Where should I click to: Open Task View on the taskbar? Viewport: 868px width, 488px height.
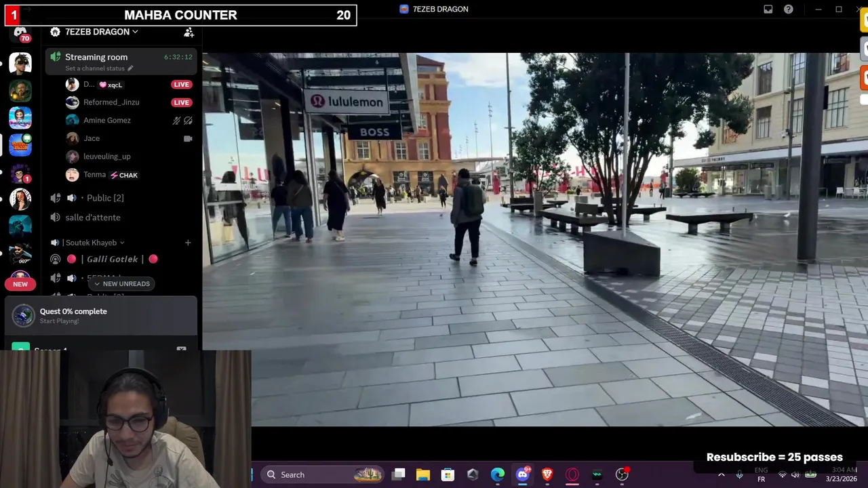pyautogui.click(x=399, y=474)
